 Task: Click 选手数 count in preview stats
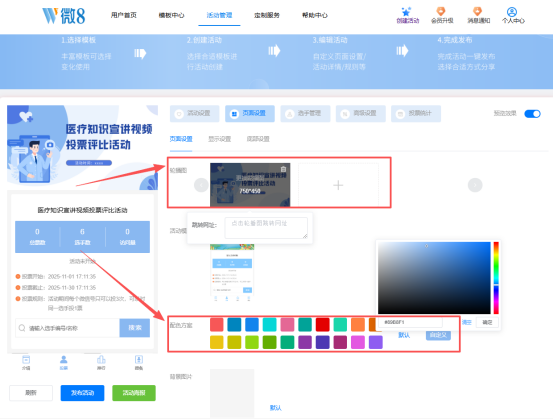coord(82,237)
